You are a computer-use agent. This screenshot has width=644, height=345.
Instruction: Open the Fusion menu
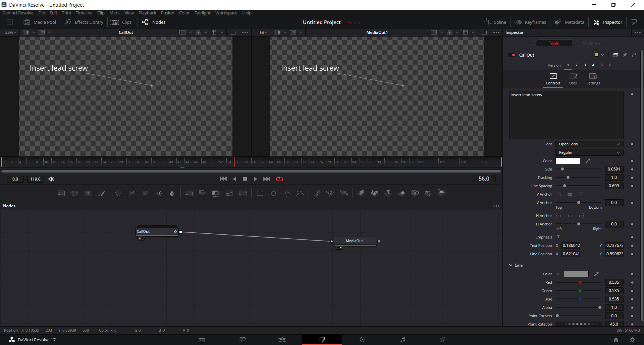pyautogui.click(x=167, y=13)
